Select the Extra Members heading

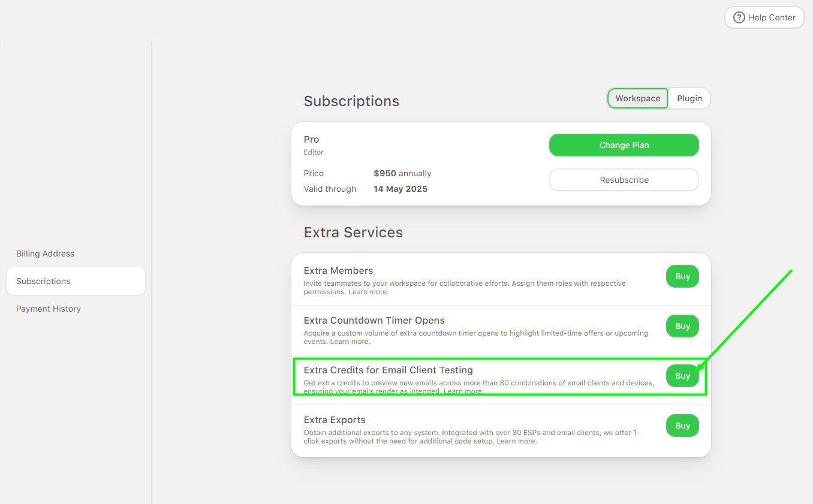click(x=338, y=271)
